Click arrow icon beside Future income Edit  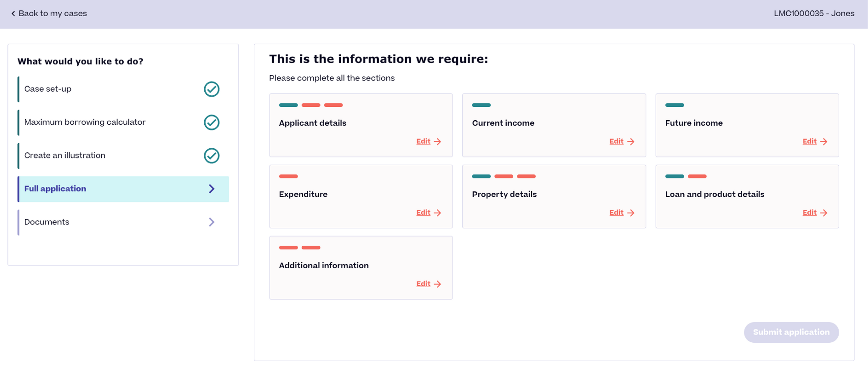pyautogui.click(x=823, y=142)
